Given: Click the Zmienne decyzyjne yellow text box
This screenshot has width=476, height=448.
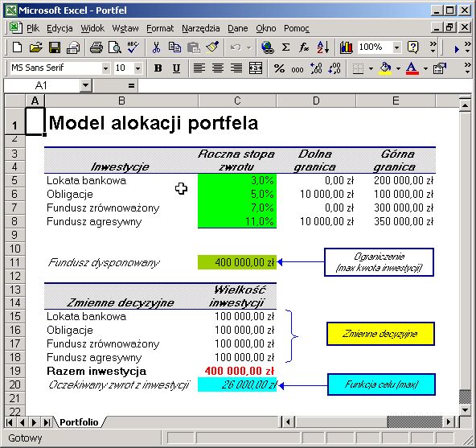Looking at the screenshot, I should click(x=380, y=334).
